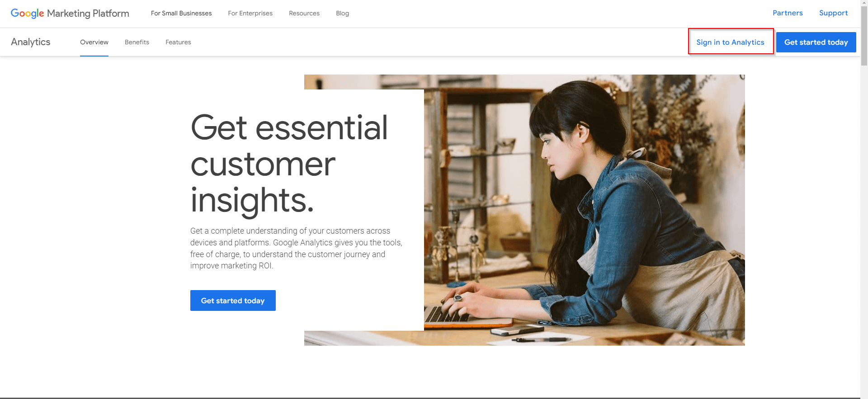Click the 'Get essential customer insights' headline
868x399 pixels.
[289, 164]
